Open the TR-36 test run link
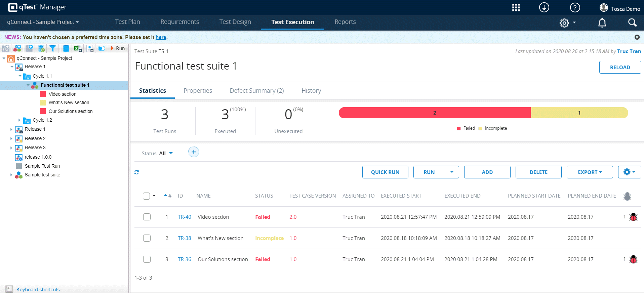Screen dimensions: 644x293 (x=184, y=259)
